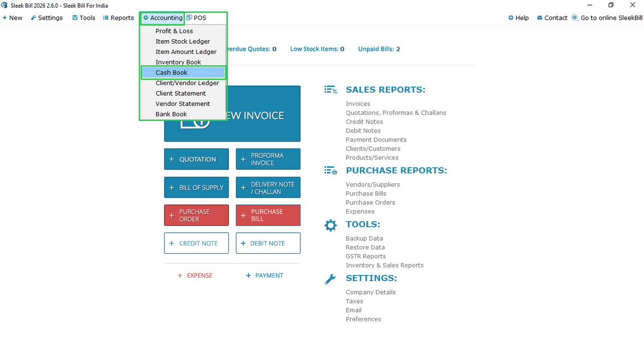This screenshot has width=644, height=344.
Task: Open Inventory Book from the menu
Action: point(183,62)
